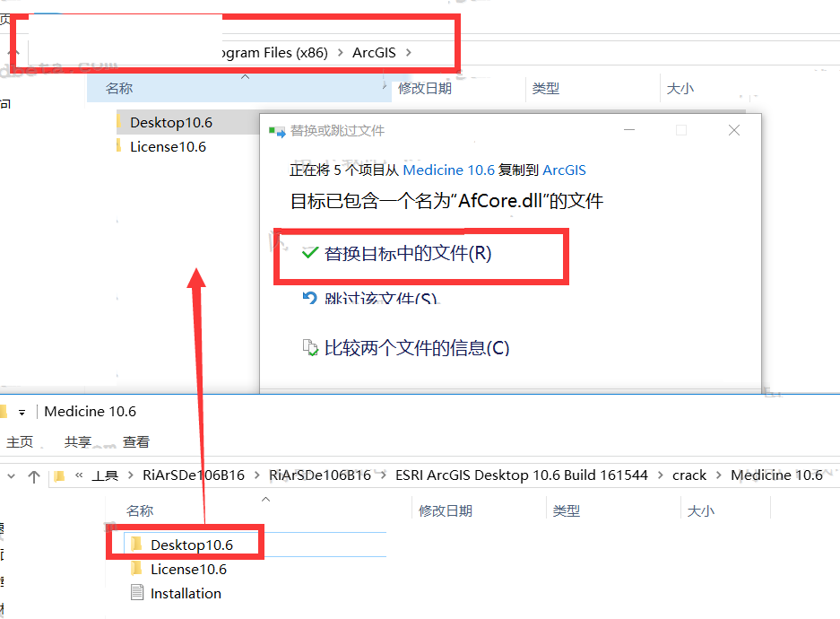
Task: Expand hidden path chevrons in Medicine address bar
Action: coord(79,475)
